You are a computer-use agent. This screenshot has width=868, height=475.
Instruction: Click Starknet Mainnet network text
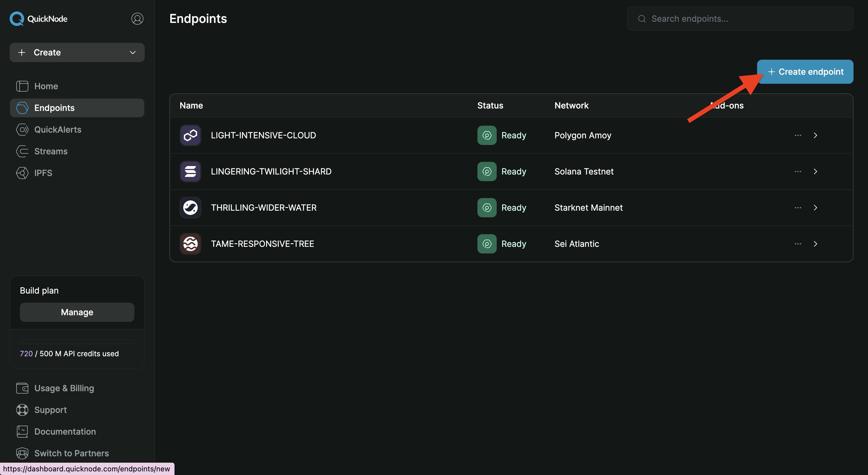(589, 208)
